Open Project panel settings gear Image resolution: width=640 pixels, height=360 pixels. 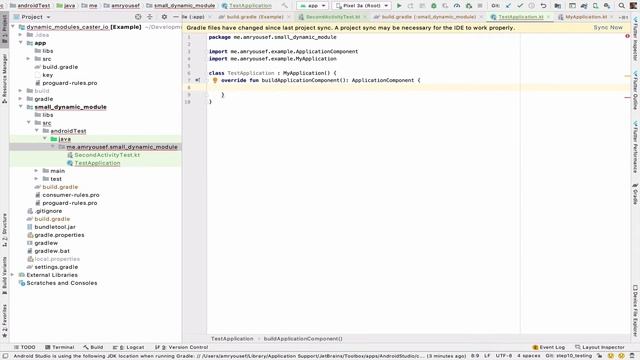pos(164,17)
